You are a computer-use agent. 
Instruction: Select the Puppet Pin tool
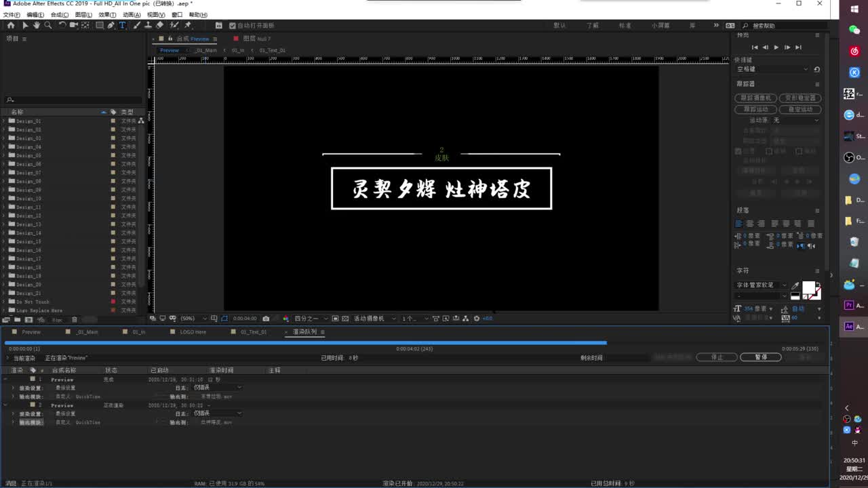(186, 25)
